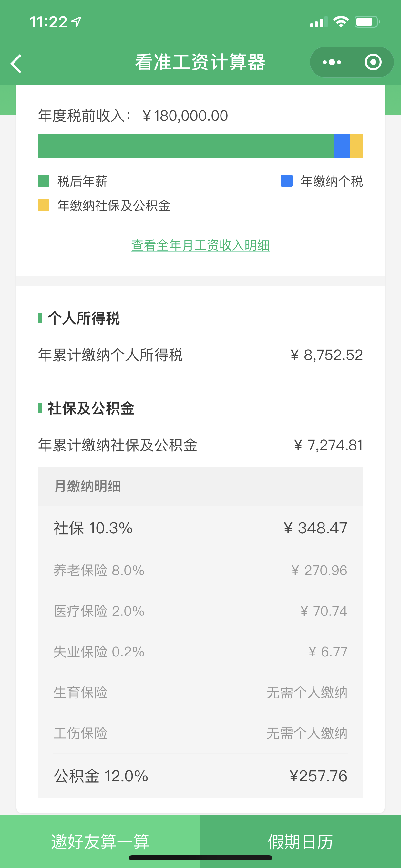The image size is (401, 868).
Task: Click the blue 年缴纳个税 legend square
Action: click(286, 181)
